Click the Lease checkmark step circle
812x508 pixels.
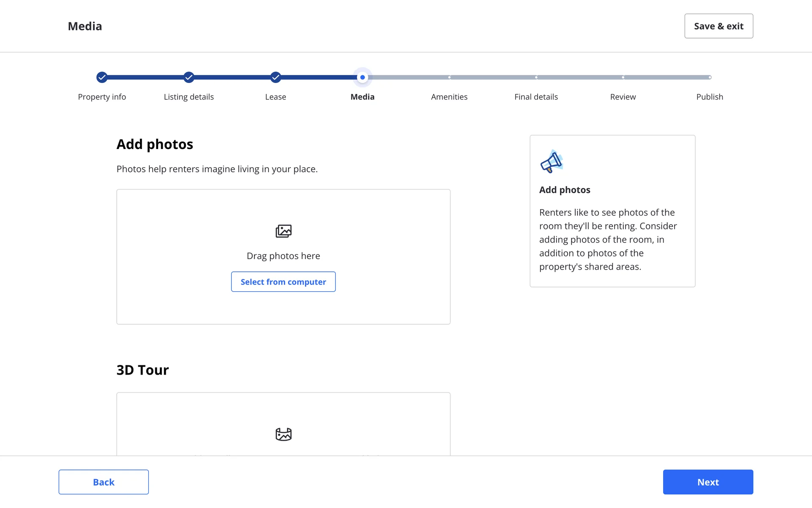(276, 77)
